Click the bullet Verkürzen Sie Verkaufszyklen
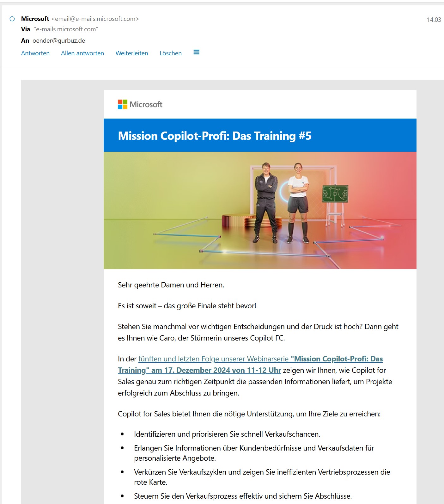 click(x=262, y=477)
